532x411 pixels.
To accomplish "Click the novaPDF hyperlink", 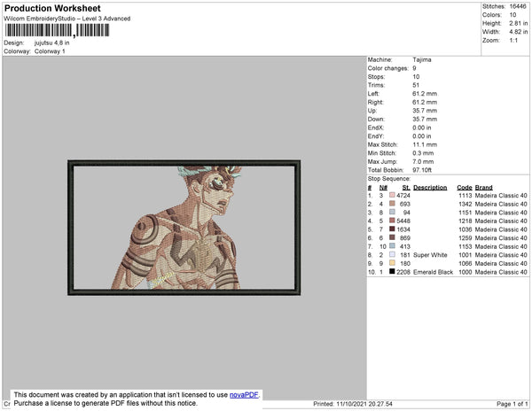I will coord(244,395).
